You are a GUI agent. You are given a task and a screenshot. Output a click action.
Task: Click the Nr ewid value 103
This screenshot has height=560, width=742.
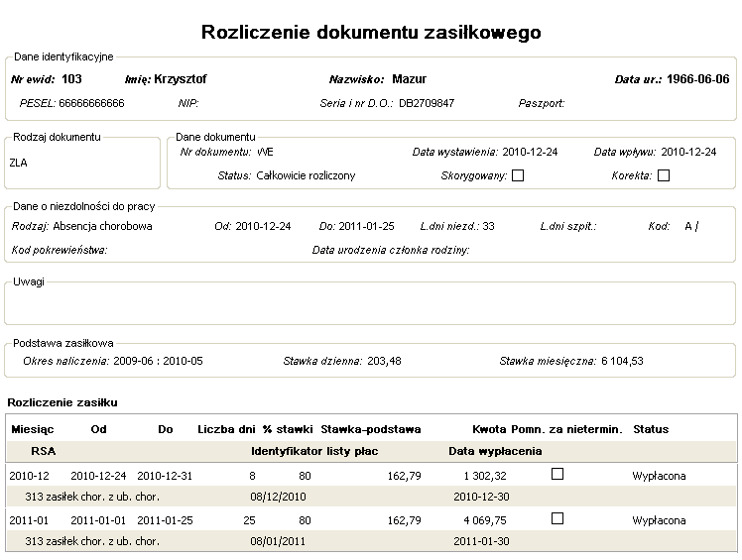(x=72, y=79)
